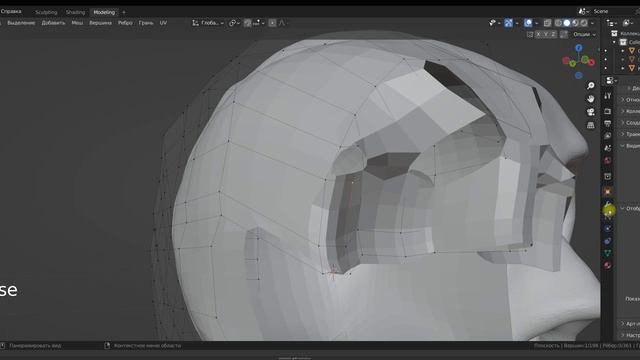640x360 pixels.
Task: Click the green Y axis on gizmo
Action: click(x=573, y=63)
